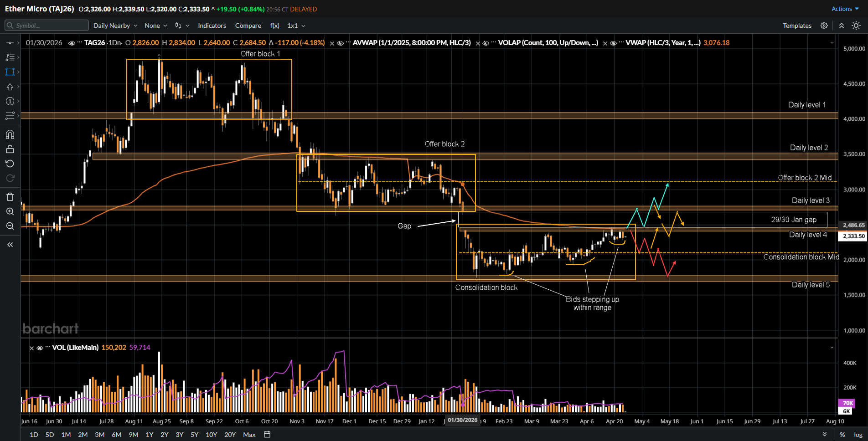868x441 pixels.
Task: Delete drawings with the trash icon
Action: (x=10, y=197)
